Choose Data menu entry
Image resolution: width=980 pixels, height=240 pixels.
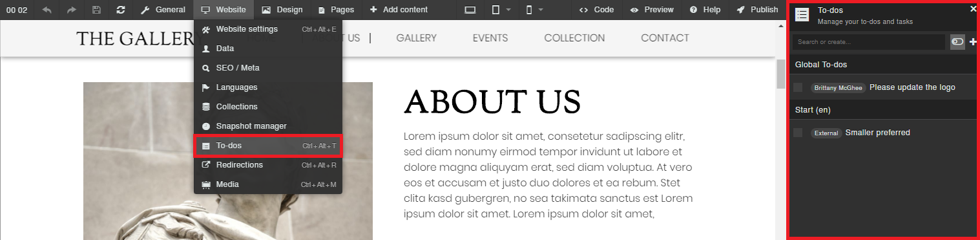click(268, 49)
